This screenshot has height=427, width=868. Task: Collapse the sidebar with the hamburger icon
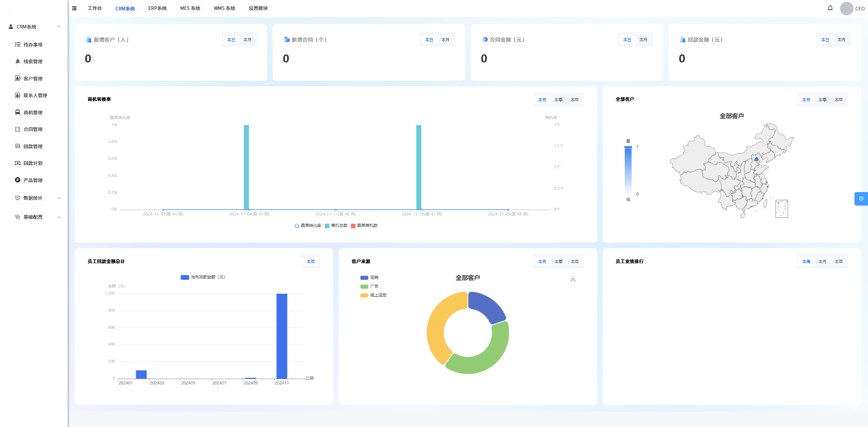tap(75, 8)
